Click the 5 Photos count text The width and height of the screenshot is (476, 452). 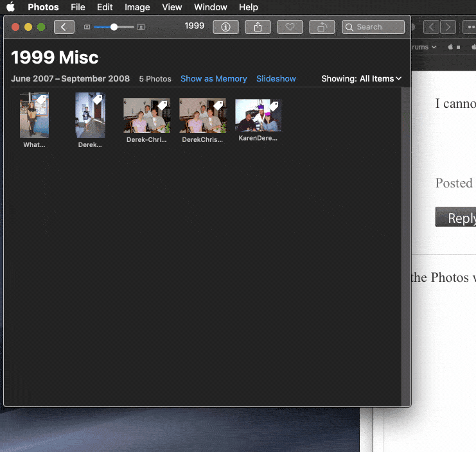(x=155, y=79)
